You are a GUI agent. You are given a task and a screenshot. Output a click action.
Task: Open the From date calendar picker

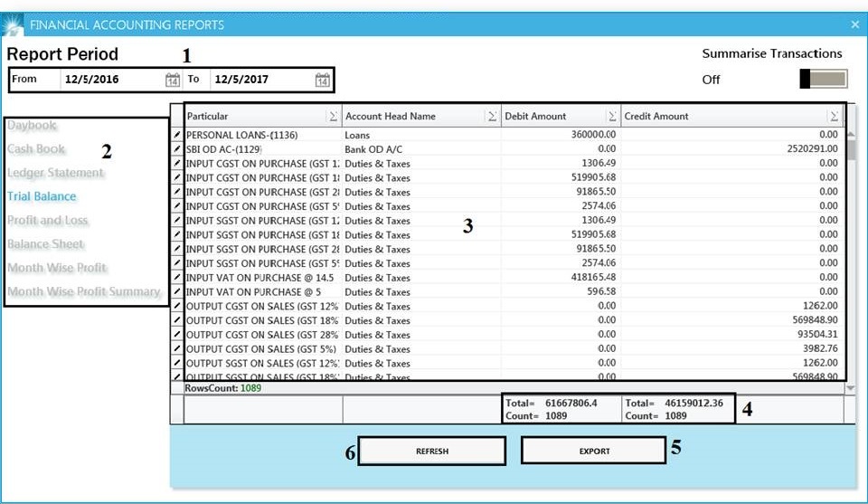[x=172, y=80]
